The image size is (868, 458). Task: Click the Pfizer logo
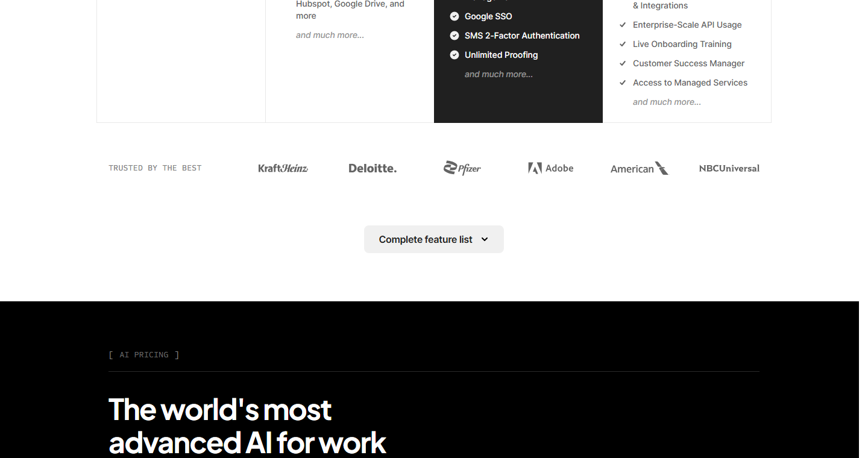(462, 168)
